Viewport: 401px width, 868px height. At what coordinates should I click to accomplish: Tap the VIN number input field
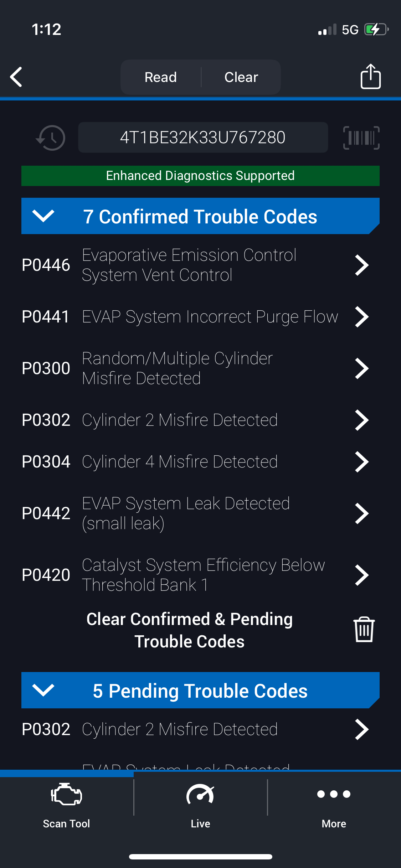point(203,138)
